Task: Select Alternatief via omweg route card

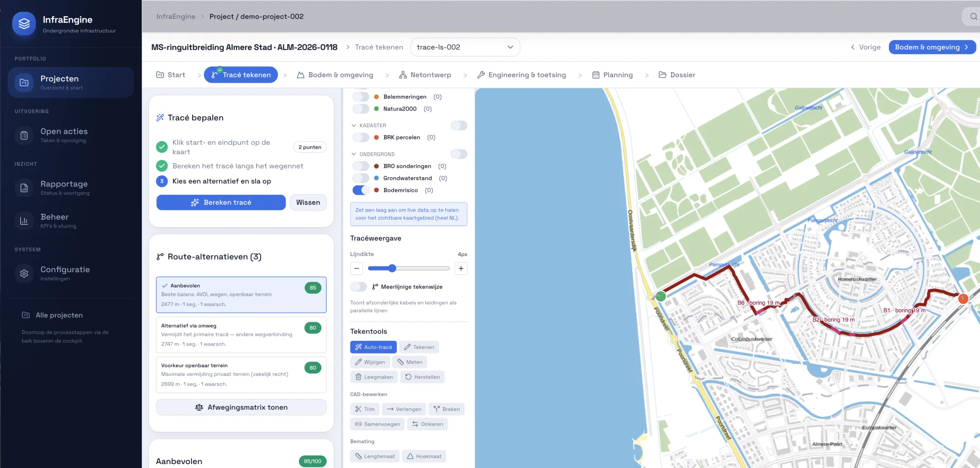Action: [x=241, y=335]
